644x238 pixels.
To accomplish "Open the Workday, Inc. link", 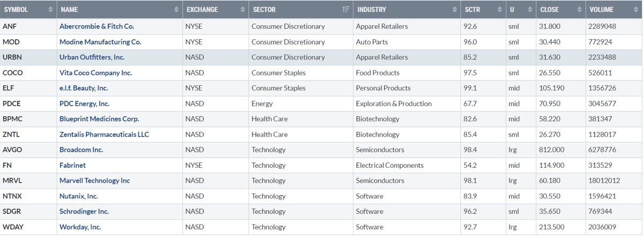I will [80, 227].
